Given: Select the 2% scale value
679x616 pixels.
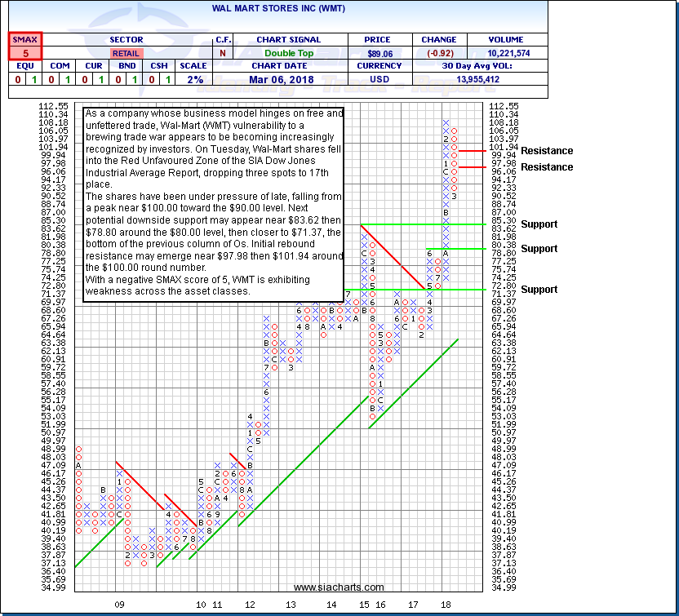Looking at the screenshot, I should [193, 79].
